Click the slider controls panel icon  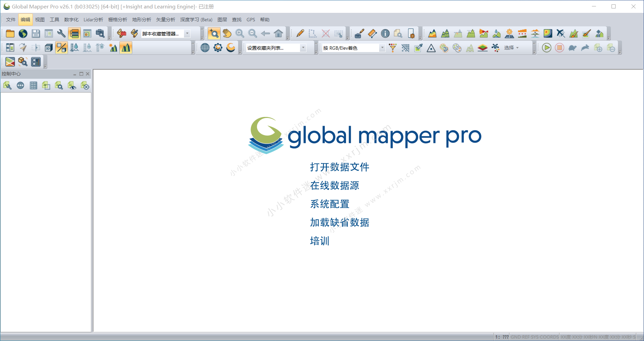tap(36, 62)
